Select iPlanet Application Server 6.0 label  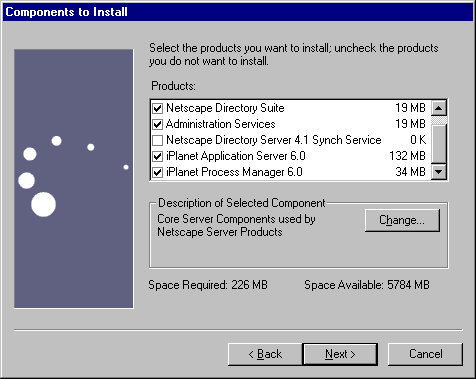(236, 156)
